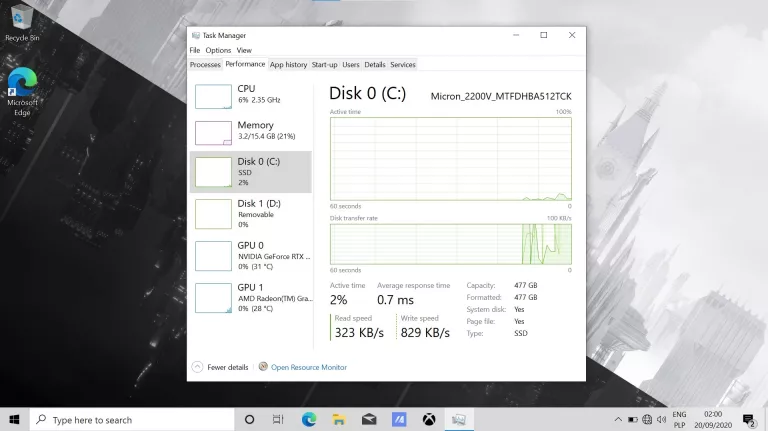Open the Recycle Bin desktop icon
The width and height of the screenshot is (768, 431).
click(22, 24)
